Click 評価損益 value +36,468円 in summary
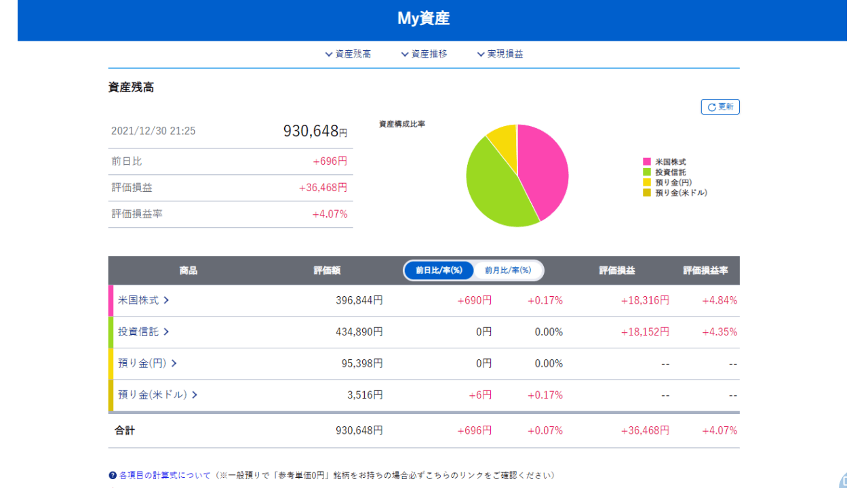Image resolution: width=868 pixels, height=488 pixels. click(323, 188)
